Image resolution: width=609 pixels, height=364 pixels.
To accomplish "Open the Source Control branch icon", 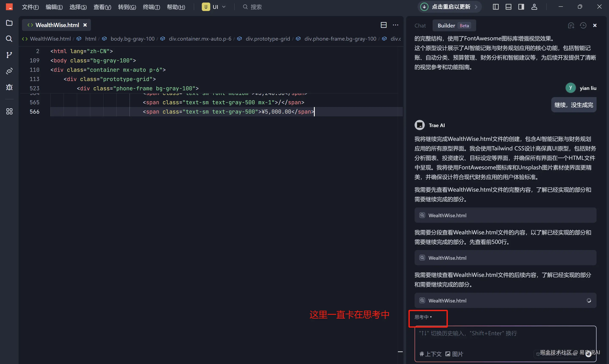I will (x=9, y=55).
